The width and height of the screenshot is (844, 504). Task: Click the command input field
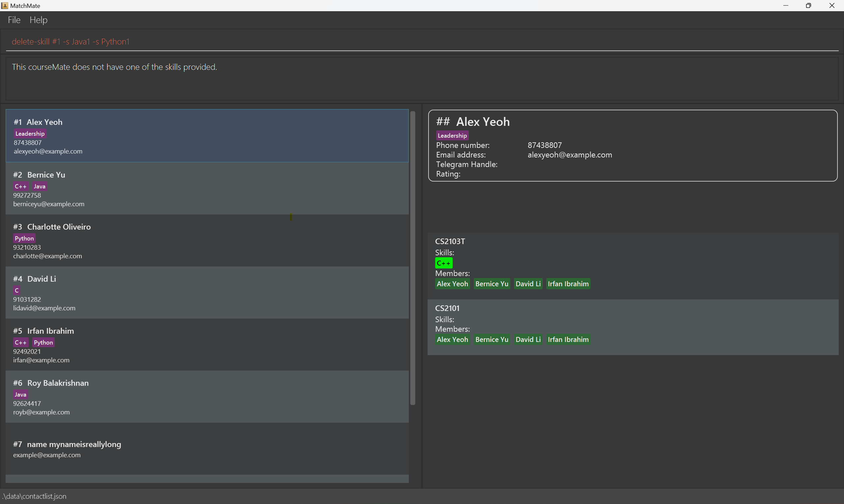coord(422,42)
